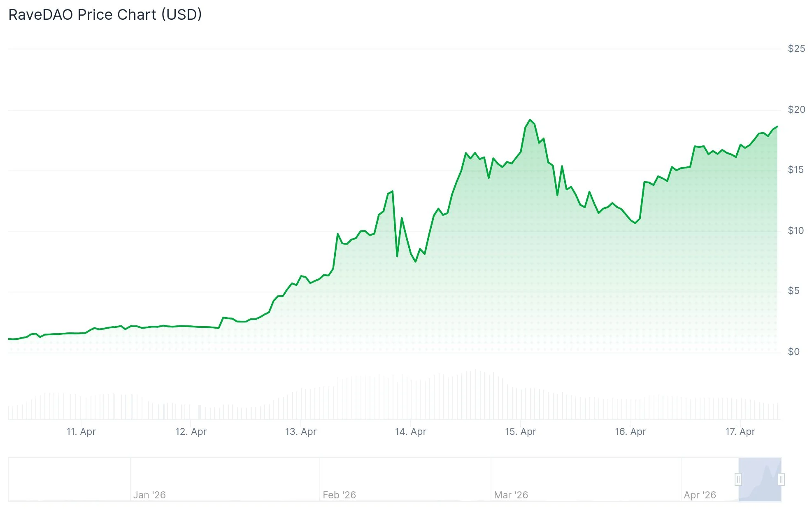Click the 17. Apr date label
This screenshot has width=812, height=514.
click(x=740, y=432)
